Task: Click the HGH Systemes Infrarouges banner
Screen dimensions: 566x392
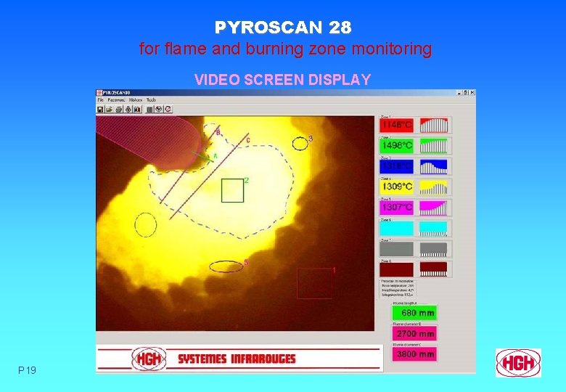Action: point(239,359)
